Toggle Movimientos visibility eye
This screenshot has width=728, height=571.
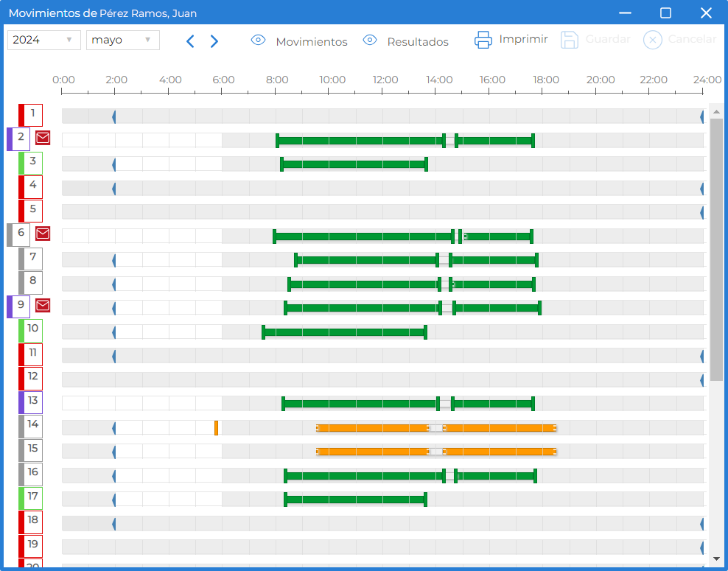258,40
